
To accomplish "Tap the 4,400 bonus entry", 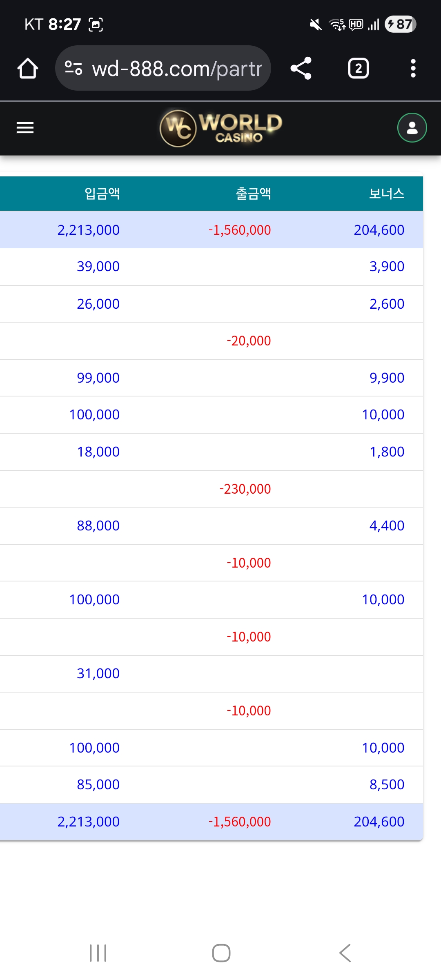I will (x=387, y=526).
